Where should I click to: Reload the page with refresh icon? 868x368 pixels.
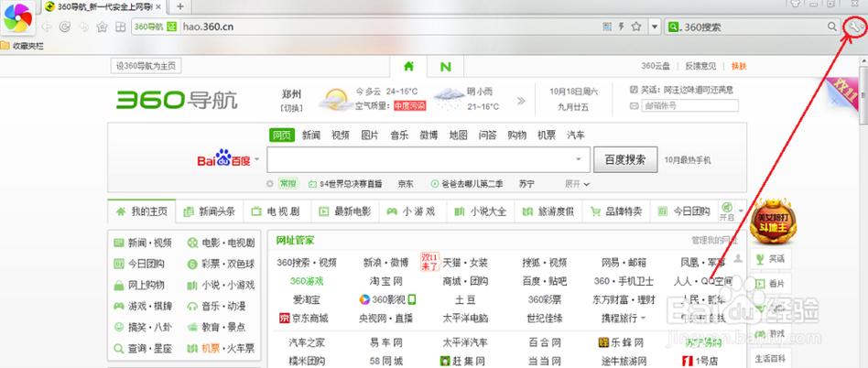[65, 27]
